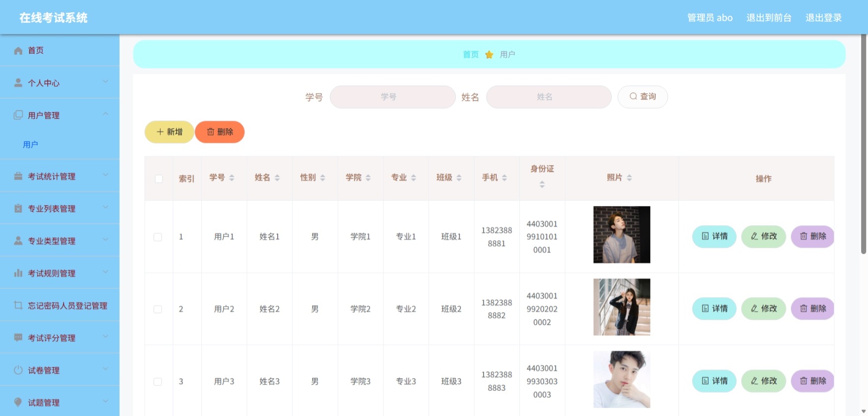Click the briefcase icon for 考试统计管理
Viewport: 868px width, 416px height.
(x=18, y=176)
